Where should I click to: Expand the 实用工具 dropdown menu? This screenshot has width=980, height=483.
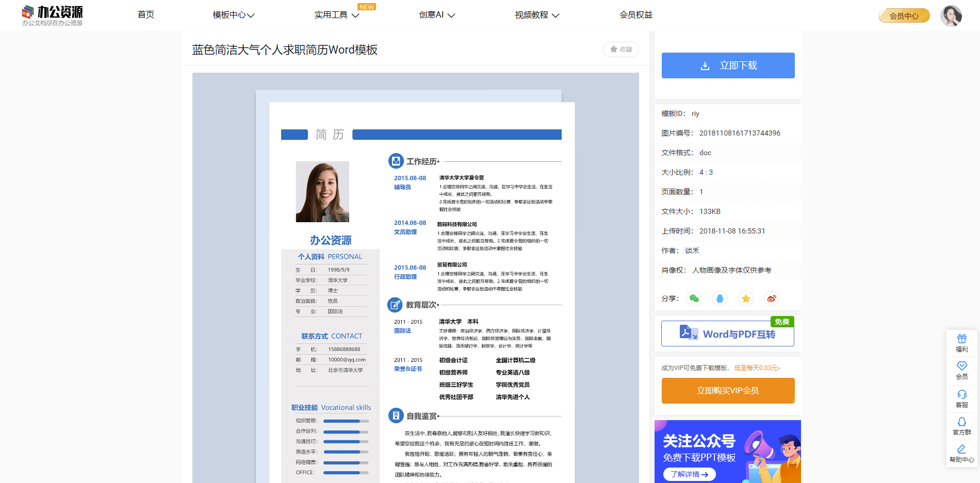336,15
